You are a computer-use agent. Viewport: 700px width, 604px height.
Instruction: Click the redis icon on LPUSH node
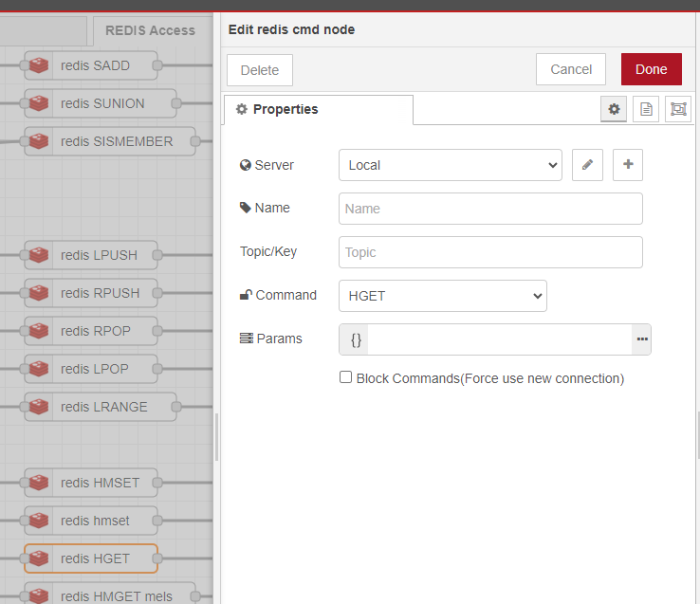(39, 255)
